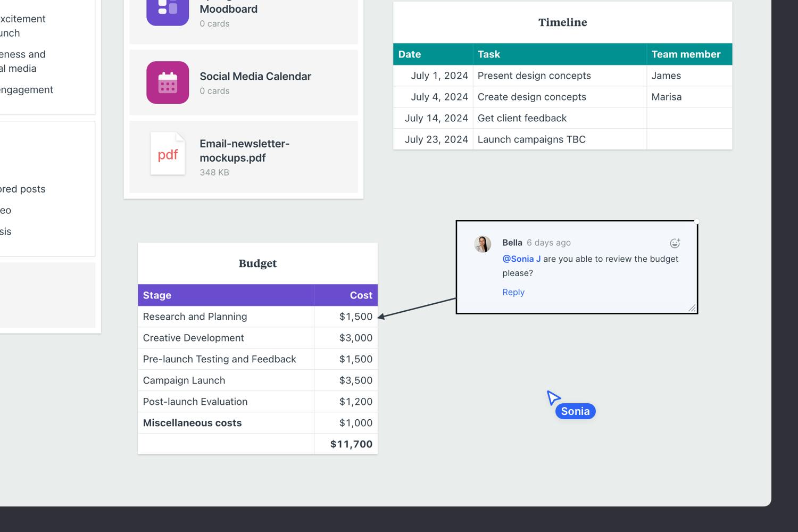Reply to Bella's comment
This screenshot has width=798, height=532.
(x=513, y=292)
